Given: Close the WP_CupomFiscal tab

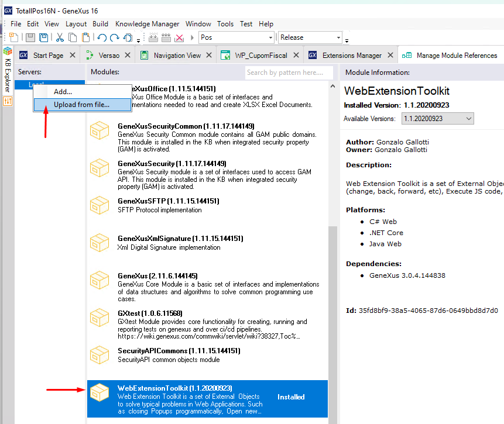Looking at the screenshot, I should pyautogui.click(x=296, y=55).
